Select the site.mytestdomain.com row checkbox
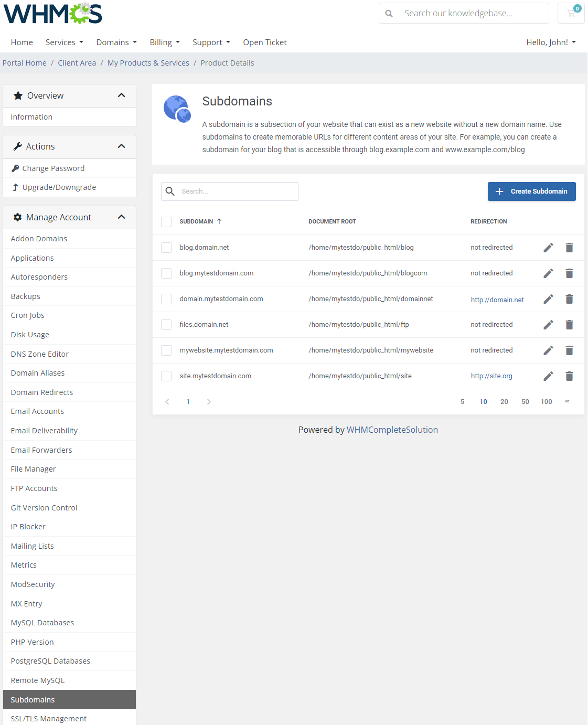588x725 pixels. pyautogui.click(x=166, y=376)
